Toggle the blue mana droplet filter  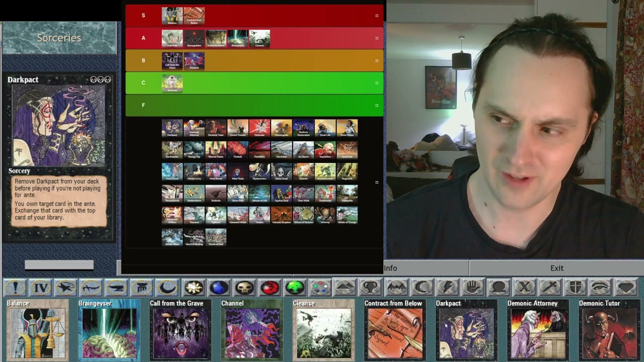[219, 288]
